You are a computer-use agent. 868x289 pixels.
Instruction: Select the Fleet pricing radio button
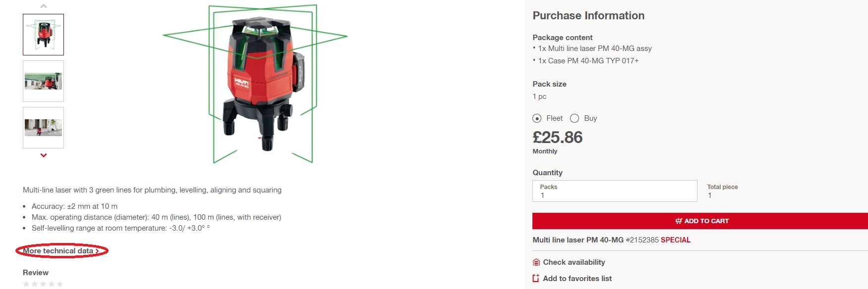click(x=537, y=118)
